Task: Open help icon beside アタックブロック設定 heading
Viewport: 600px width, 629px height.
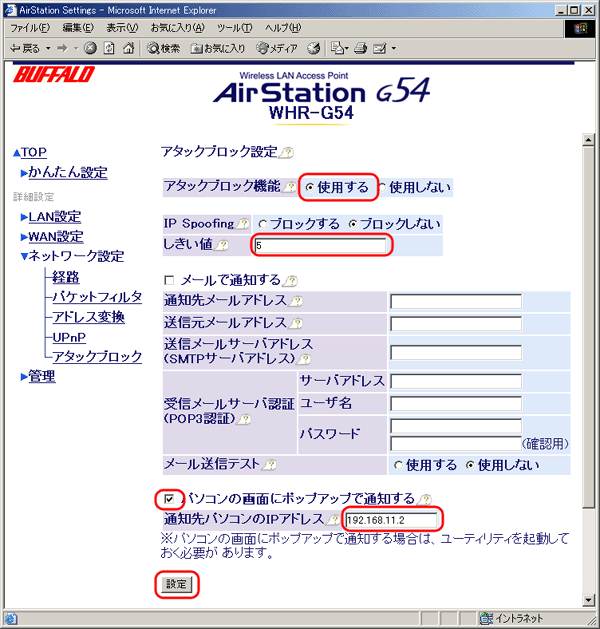Action: tap(287, 153)
